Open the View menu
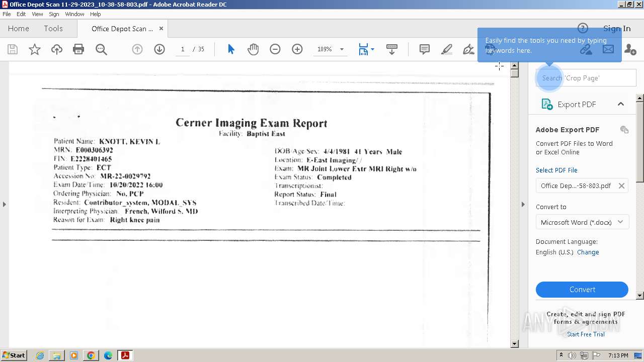 click(38, 14)
